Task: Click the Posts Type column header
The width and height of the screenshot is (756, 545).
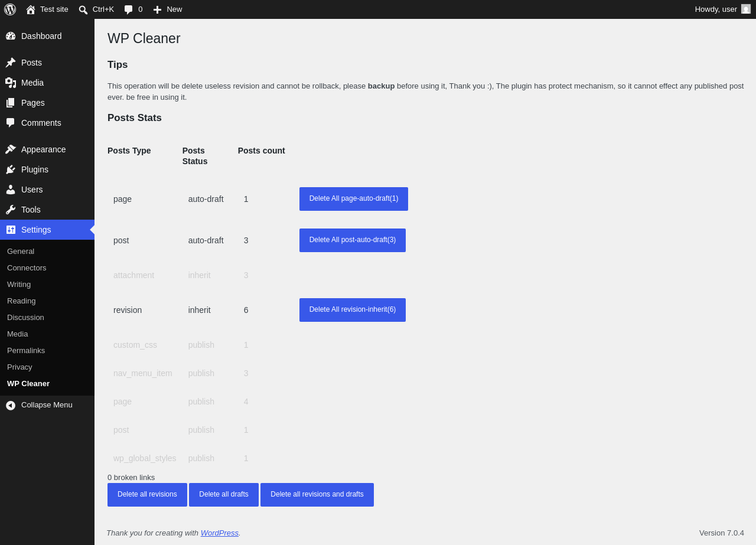Action: [129, 151]
